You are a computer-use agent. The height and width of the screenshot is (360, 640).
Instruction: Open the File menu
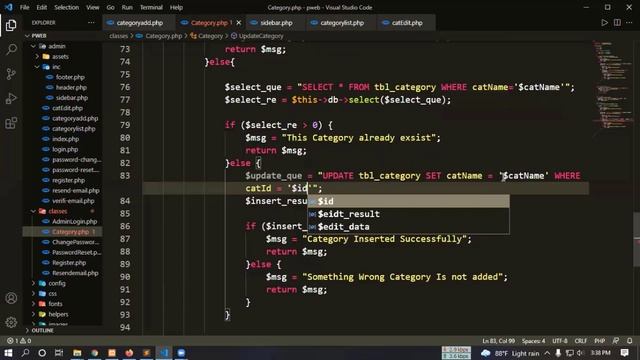pos(24,7)
